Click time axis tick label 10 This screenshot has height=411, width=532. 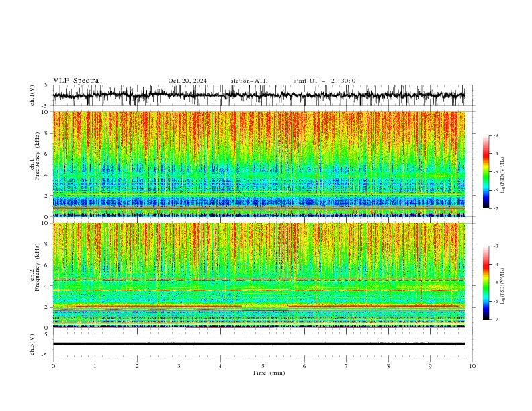(472, 366)
